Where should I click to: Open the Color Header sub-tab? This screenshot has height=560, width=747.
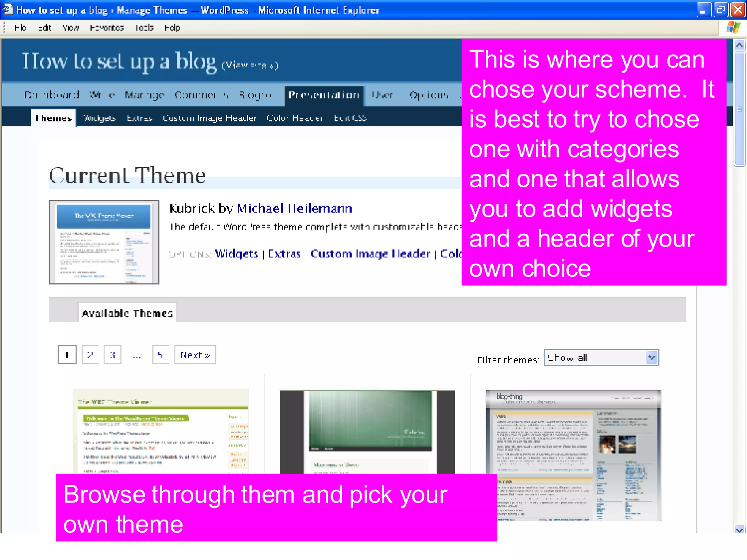click(294, 118)
